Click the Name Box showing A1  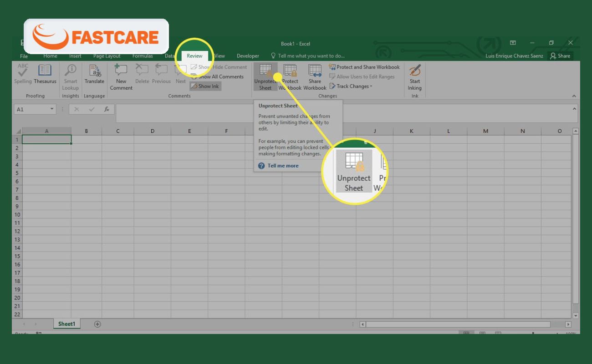31,109
